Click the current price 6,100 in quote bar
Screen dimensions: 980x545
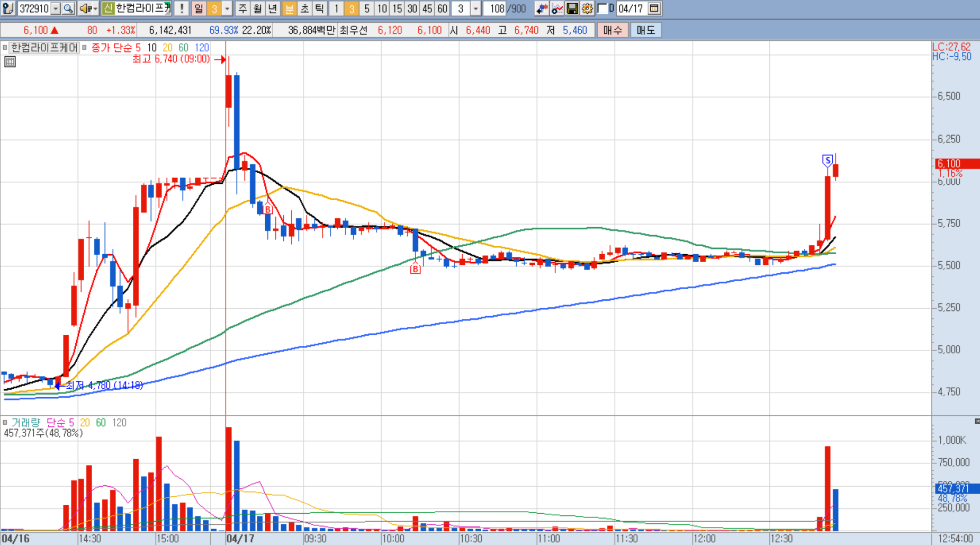click(x=35, y=30)
